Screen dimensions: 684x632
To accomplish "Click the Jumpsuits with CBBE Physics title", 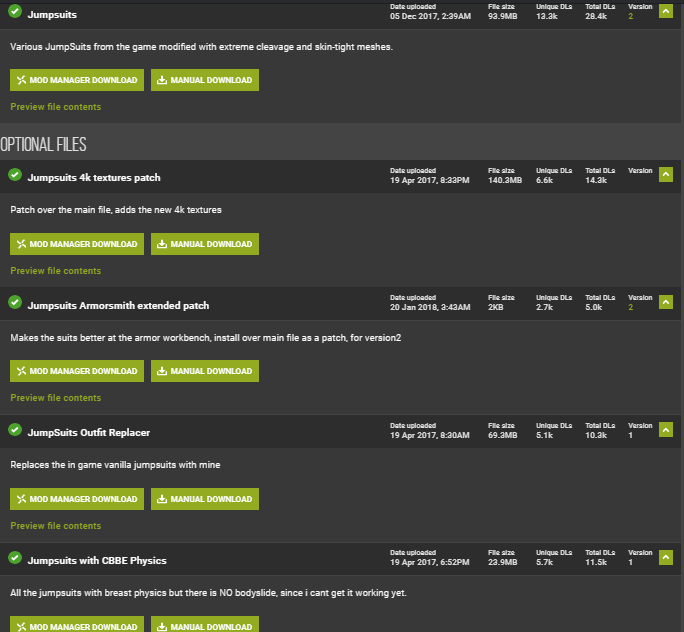I will point(97,560).
